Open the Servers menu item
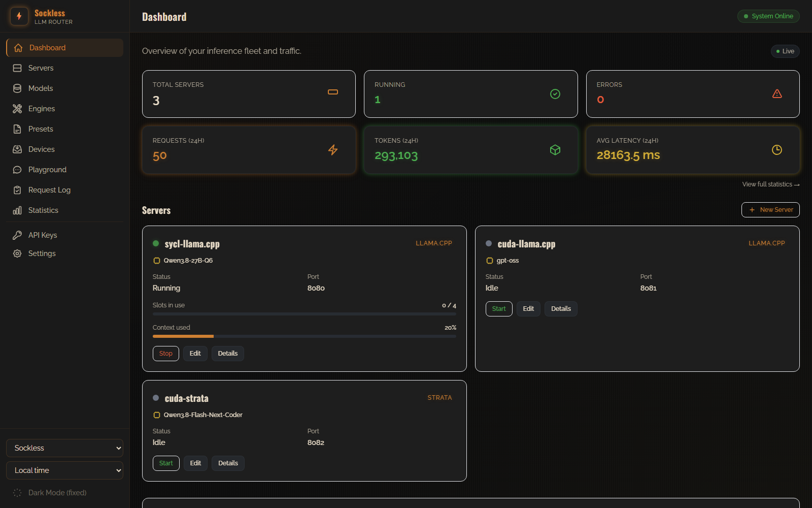812x508 pixels. click(x=64, y=68)
